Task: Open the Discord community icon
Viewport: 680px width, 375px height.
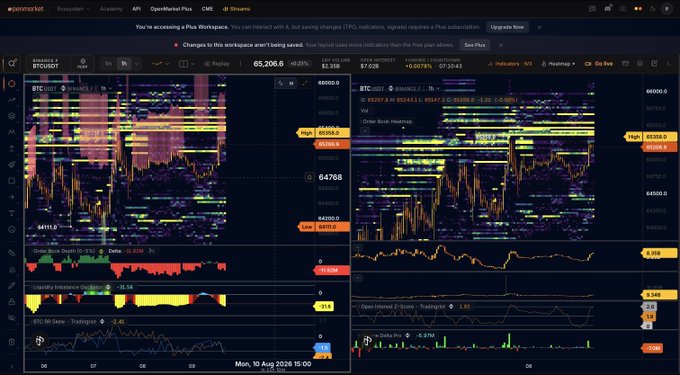Action: (x=608, y=9)
